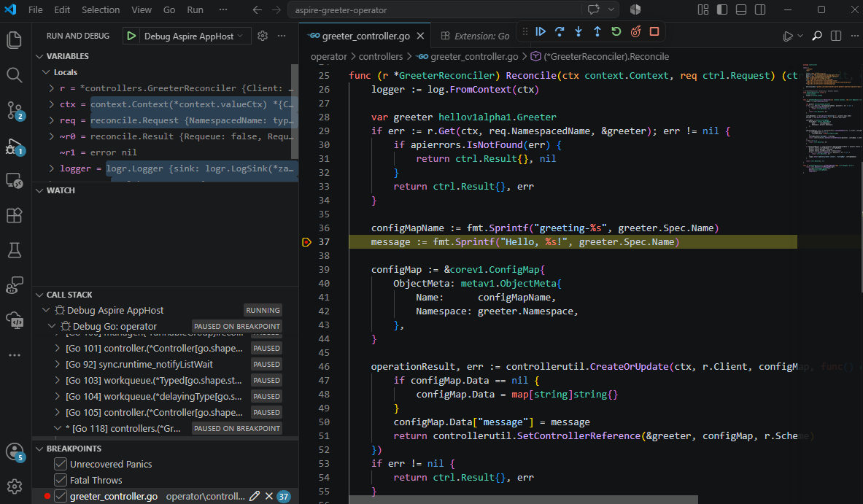Click the operator breadcrumb
Screen dimensions: 863x504
coord(328,57)
